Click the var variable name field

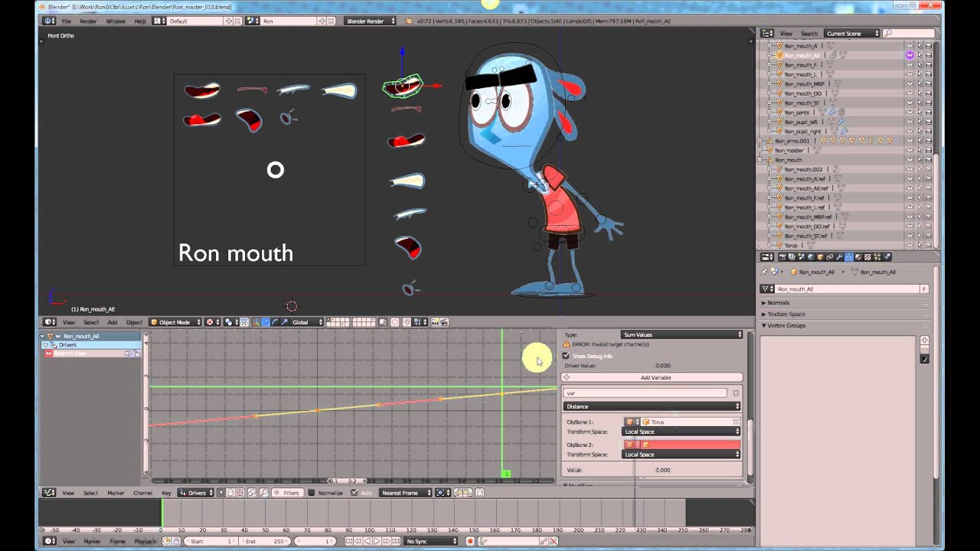click(645, 393)
